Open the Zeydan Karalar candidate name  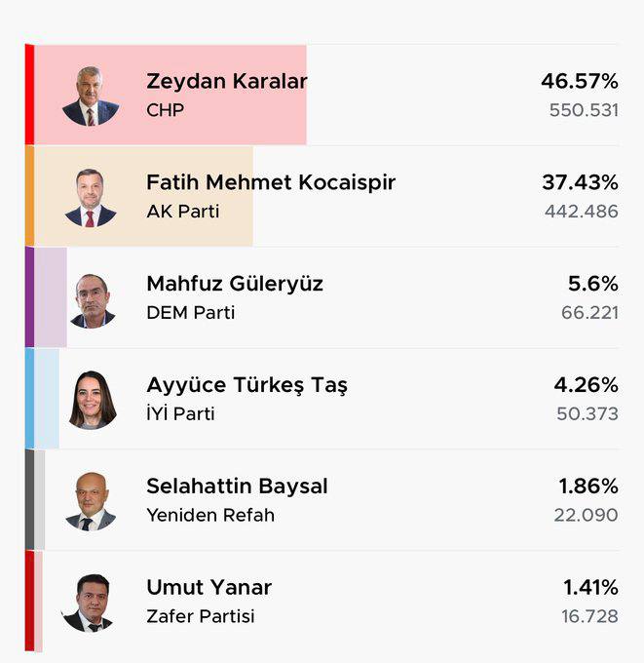(x=226, y=81)
